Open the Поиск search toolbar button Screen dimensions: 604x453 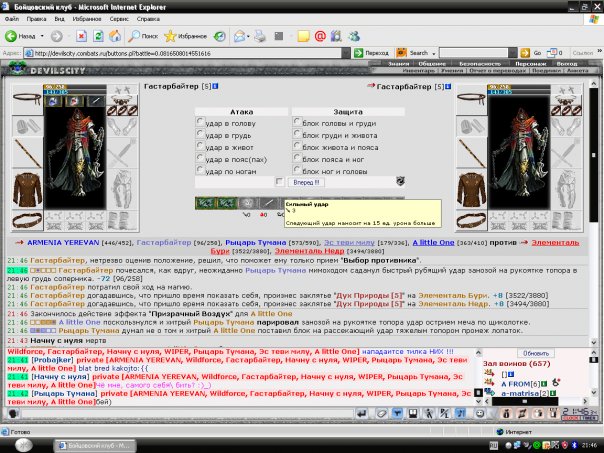click(x=143, y=36)
